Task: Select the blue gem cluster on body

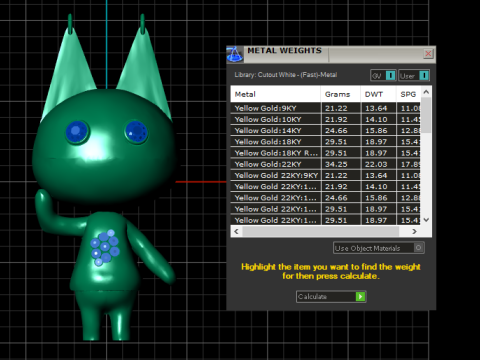Action: click(105, 247)
